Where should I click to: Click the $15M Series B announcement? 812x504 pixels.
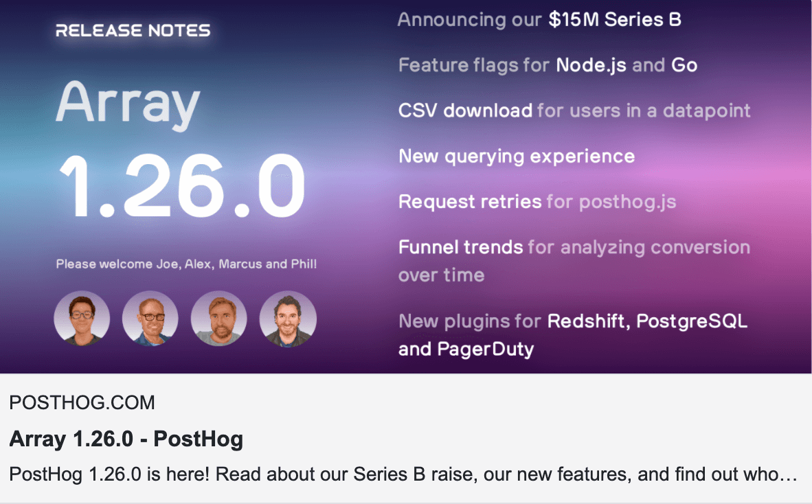[615, 19]
